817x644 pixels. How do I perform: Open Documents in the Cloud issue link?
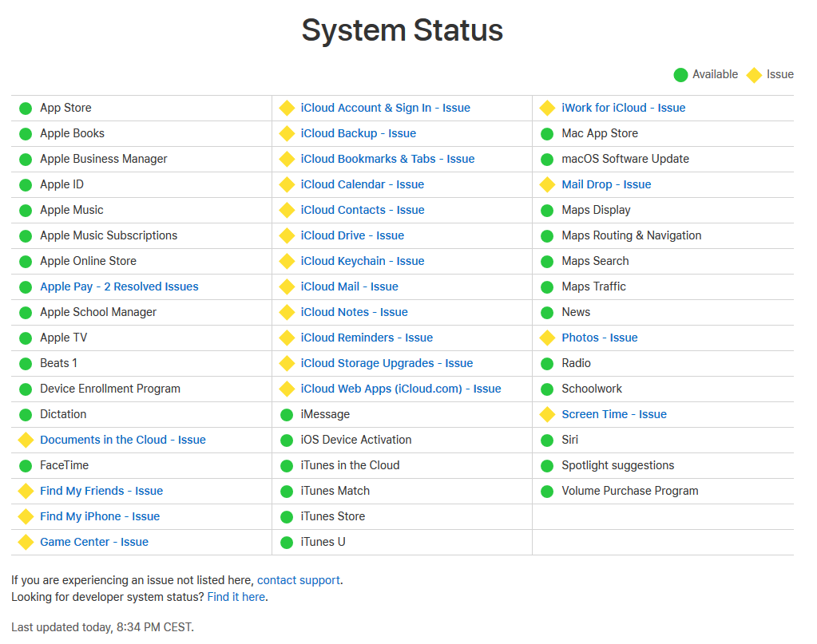click(123, 440)
